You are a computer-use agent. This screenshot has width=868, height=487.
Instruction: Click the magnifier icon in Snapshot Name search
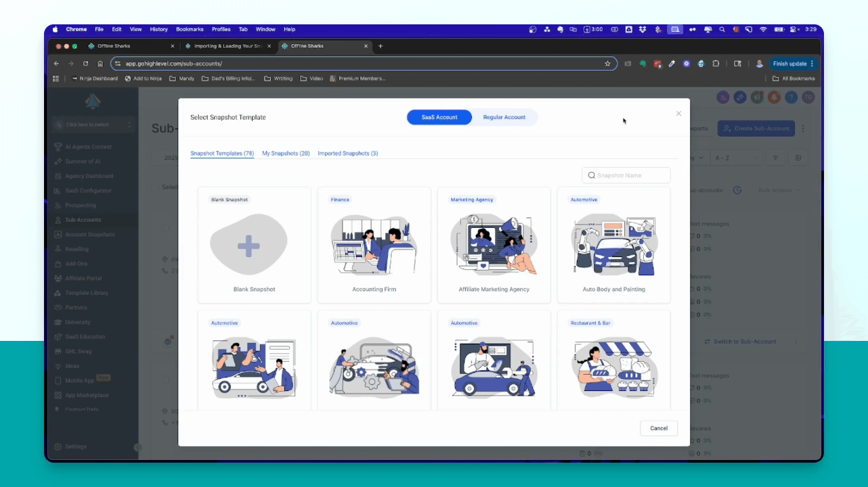coord(592,175)
